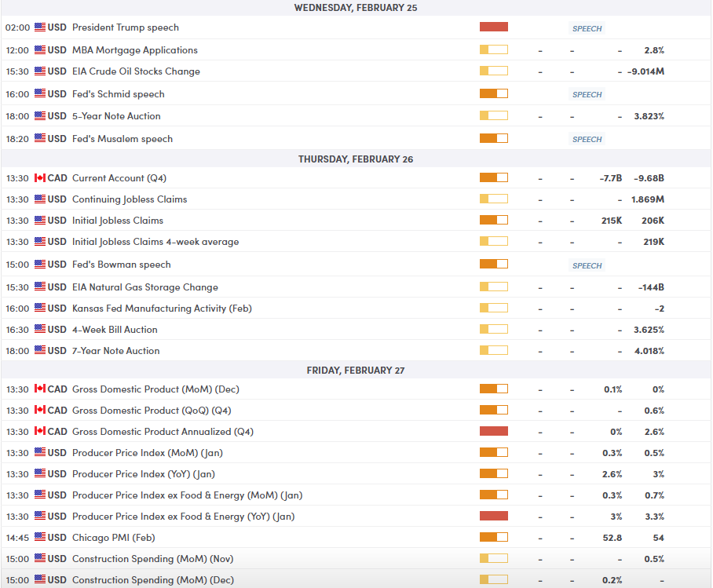Open SPEECH tag for Fed's Musalem speech
713x588 pixels.
(x=587, y=139)
